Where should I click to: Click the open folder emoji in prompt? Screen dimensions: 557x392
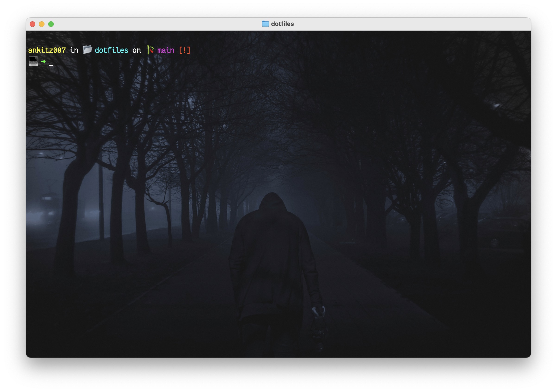[x=87, y=50]
